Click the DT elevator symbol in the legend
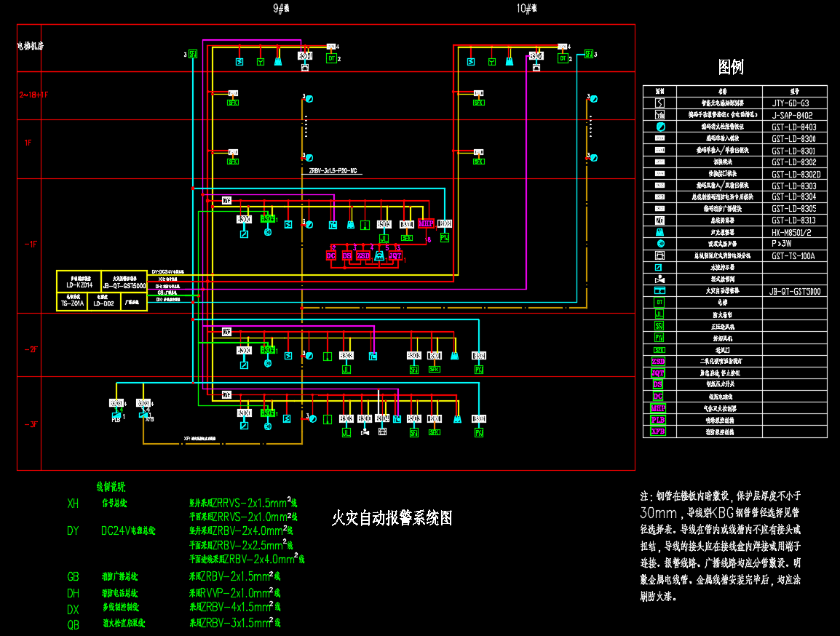Screen dimensions: 840x636 (x=659, y=302)
